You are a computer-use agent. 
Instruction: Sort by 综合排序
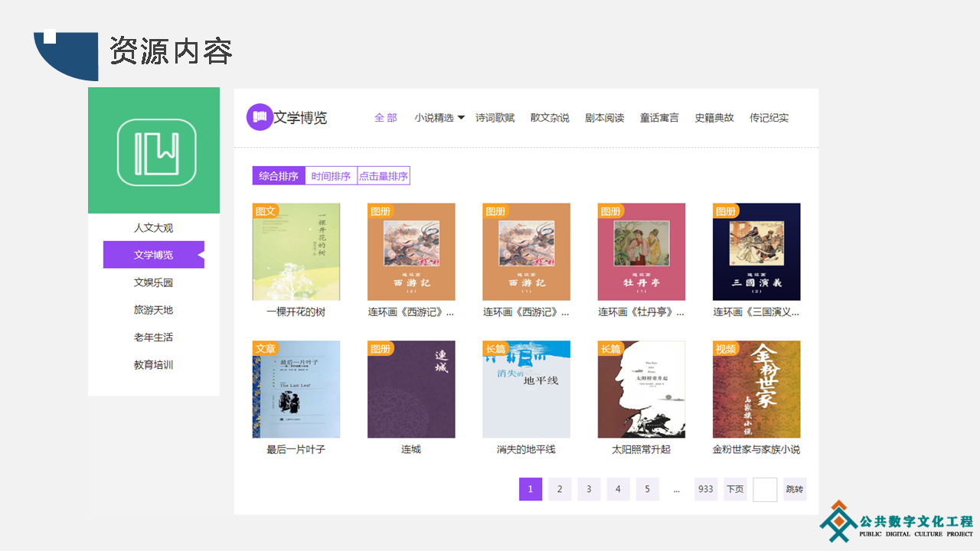tap(279, 176)
